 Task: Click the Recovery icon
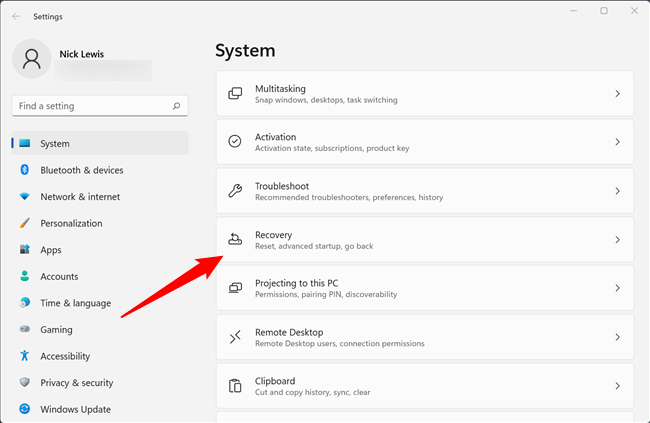(x=235, y=240)
